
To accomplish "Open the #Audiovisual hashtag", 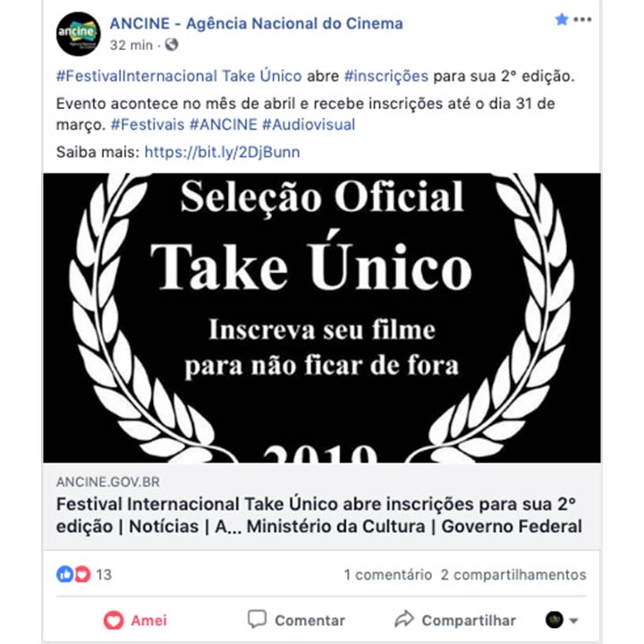I will (309, 124).
